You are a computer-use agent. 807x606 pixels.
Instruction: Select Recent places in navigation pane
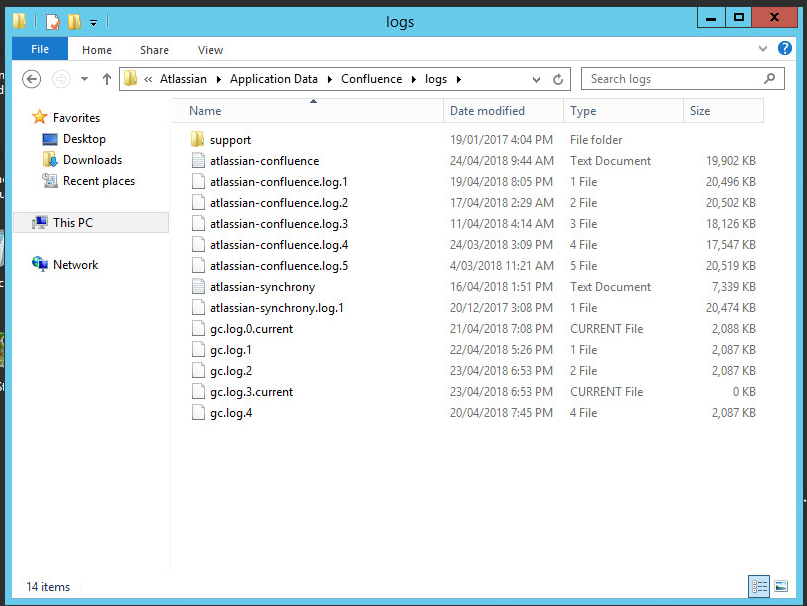(98, 181)
